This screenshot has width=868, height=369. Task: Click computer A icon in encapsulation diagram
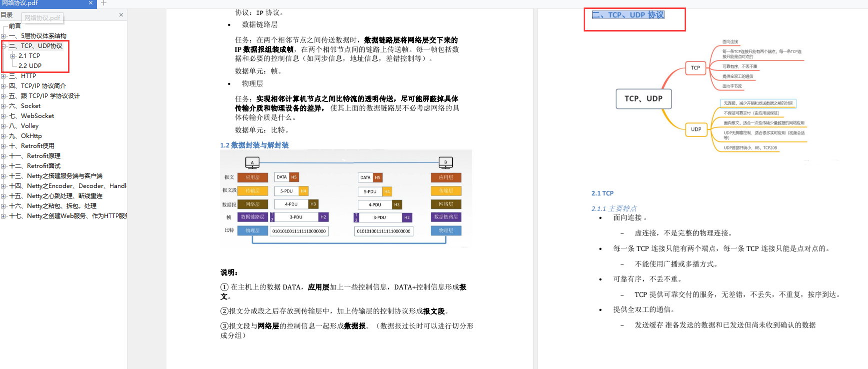point(252,162)
